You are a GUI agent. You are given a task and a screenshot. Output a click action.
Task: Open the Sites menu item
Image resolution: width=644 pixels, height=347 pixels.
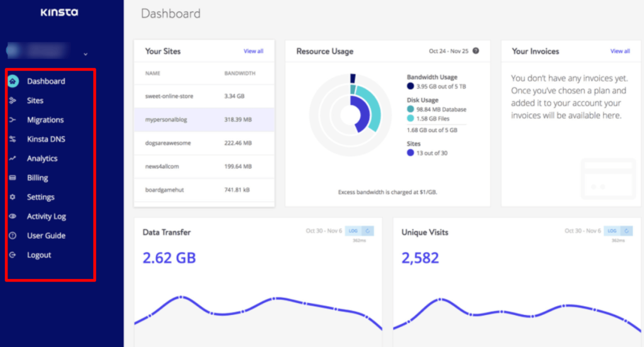(35, 101)
